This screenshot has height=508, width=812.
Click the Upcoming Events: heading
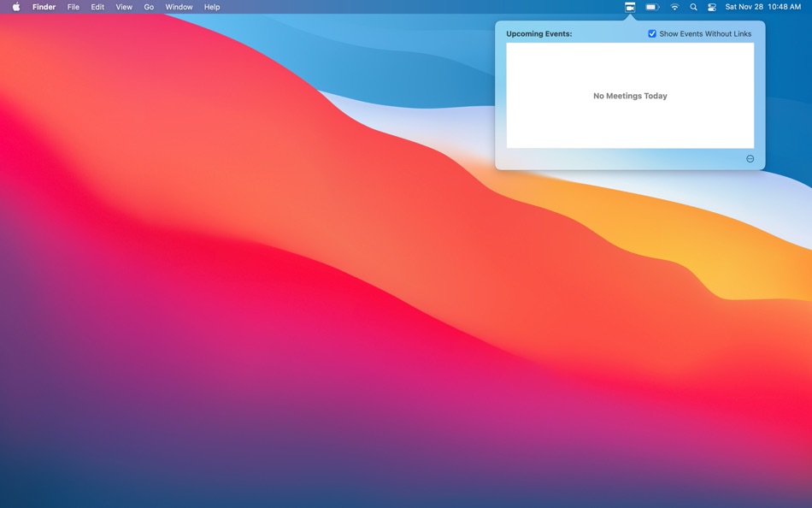(539, 33)
